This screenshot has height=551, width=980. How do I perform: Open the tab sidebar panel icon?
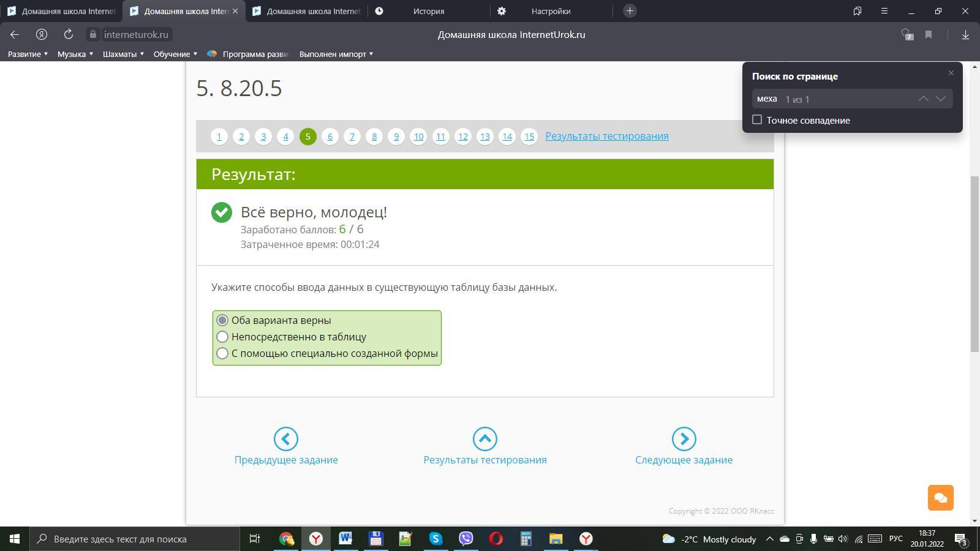pyautogui.click(x=858, y=11)
